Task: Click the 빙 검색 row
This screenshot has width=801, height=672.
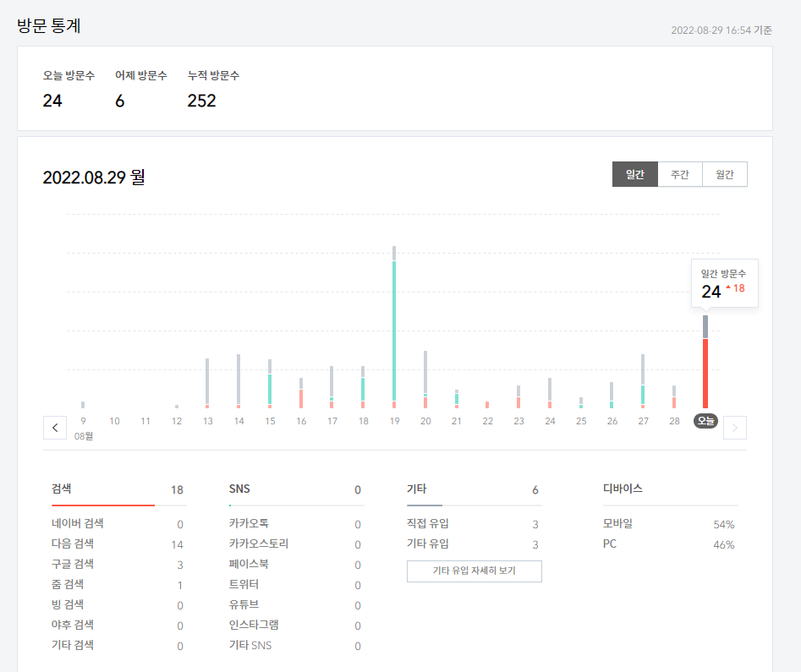Action: (118, 604)
